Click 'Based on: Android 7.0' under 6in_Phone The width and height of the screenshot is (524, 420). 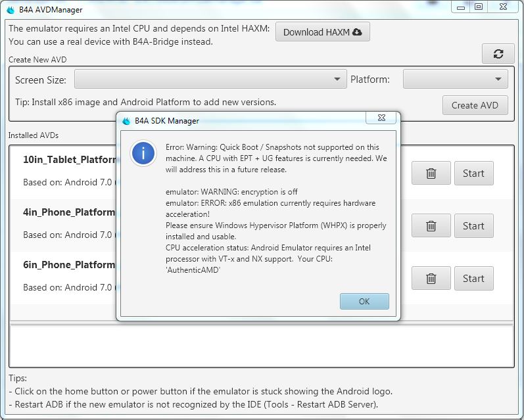coord(68,287)
